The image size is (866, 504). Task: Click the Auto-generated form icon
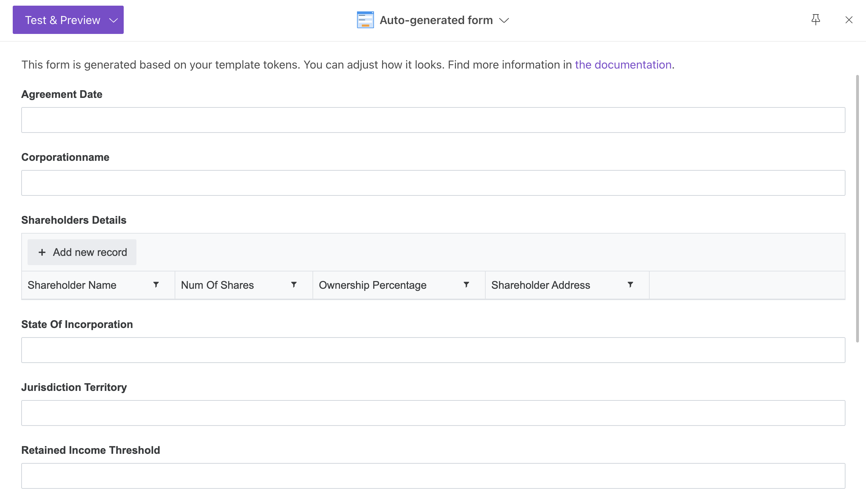(365, 20)
